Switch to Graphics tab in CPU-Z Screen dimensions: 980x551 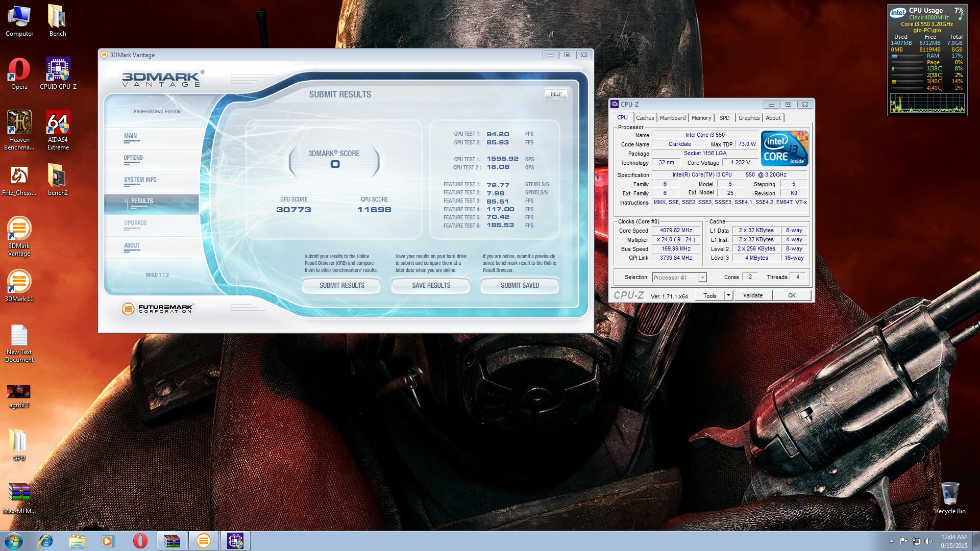749,118
